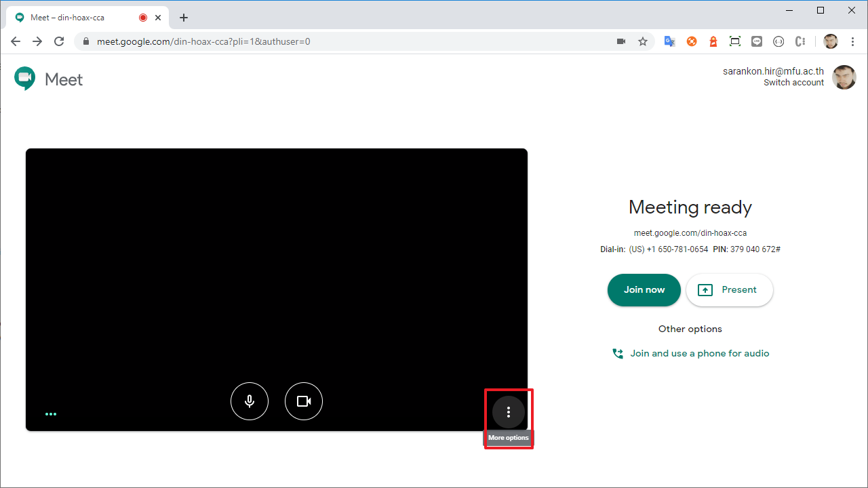Click the address bar URL

[203, 41]
